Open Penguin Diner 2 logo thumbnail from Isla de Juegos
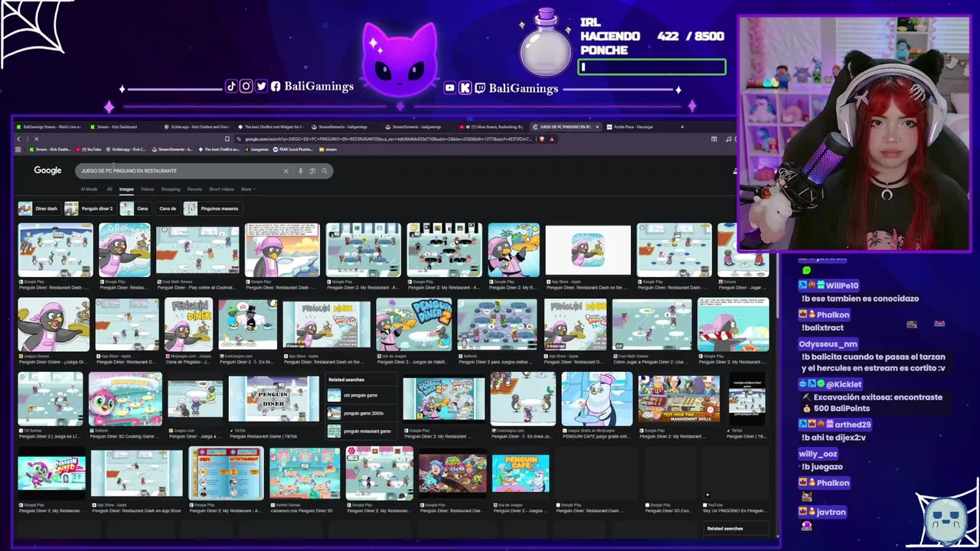980x551 pixels. (413, 324)
